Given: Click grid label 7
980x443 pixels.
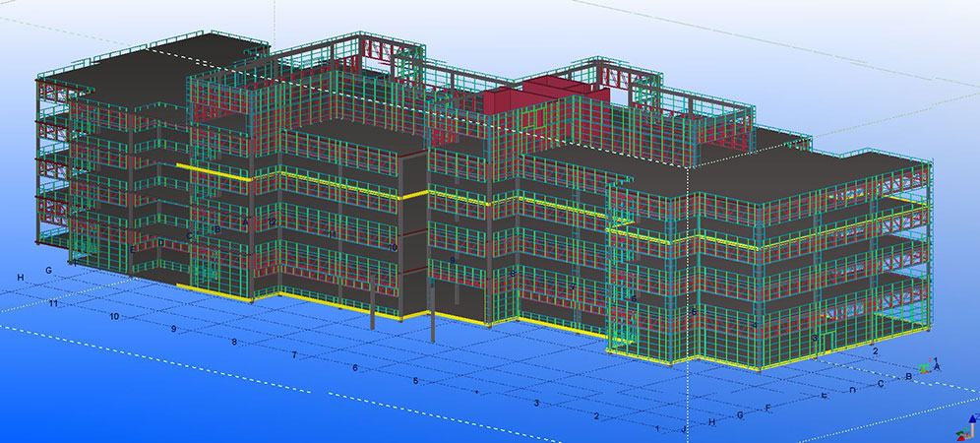Looking at the screenshot, I should (294, 354).
